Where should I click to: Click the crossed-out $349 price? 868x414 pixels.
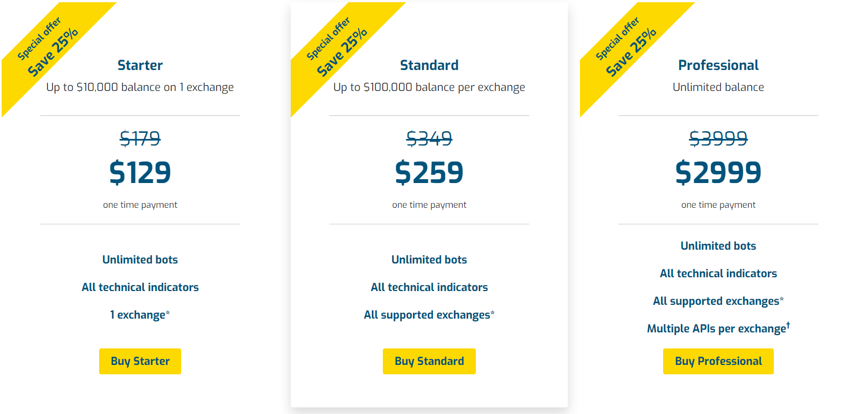(x=429, y=138)
